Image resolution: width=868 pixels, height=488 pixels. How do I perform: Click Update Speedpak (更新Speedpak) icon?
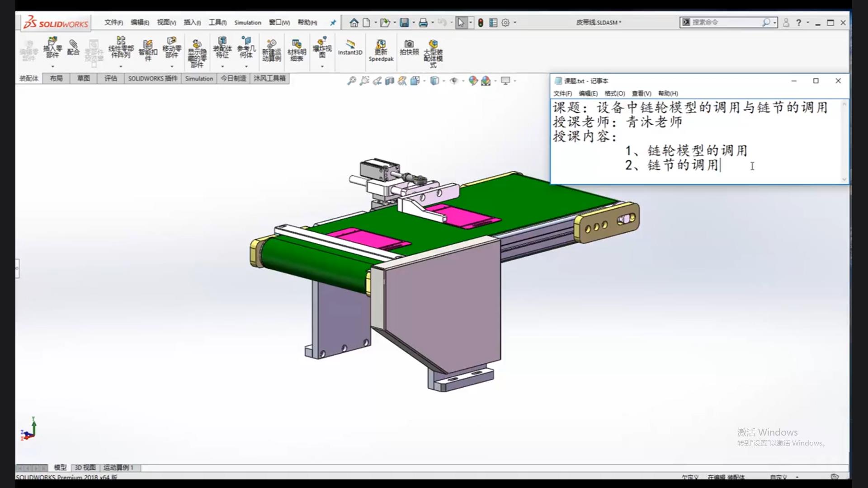[x=381, y=51]
